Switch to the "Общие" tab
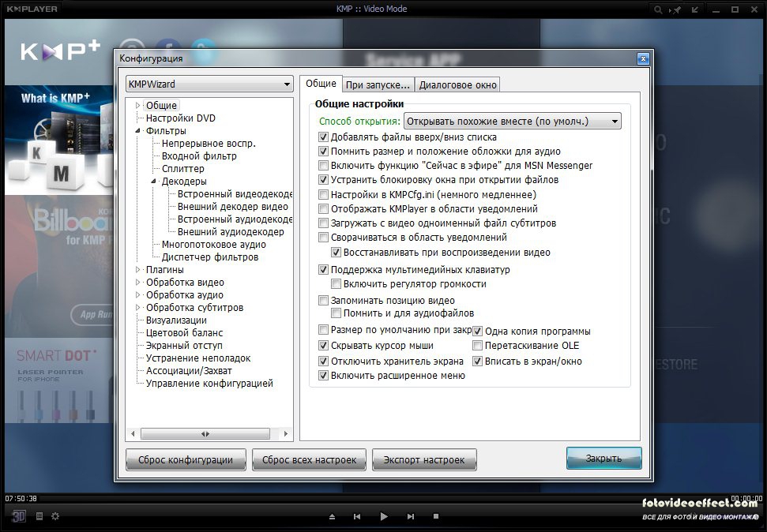This screenshot has width=767, height=532. [x=321, y=84]
